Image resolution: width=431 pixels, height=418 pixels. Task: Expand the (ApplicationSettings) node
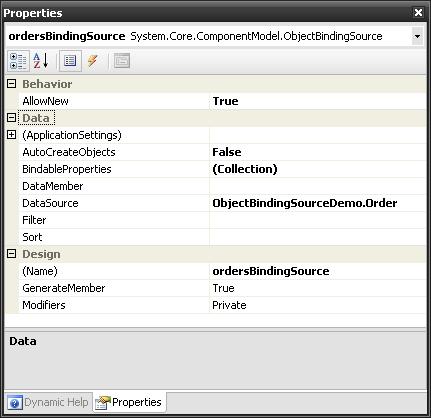point(11,135)
